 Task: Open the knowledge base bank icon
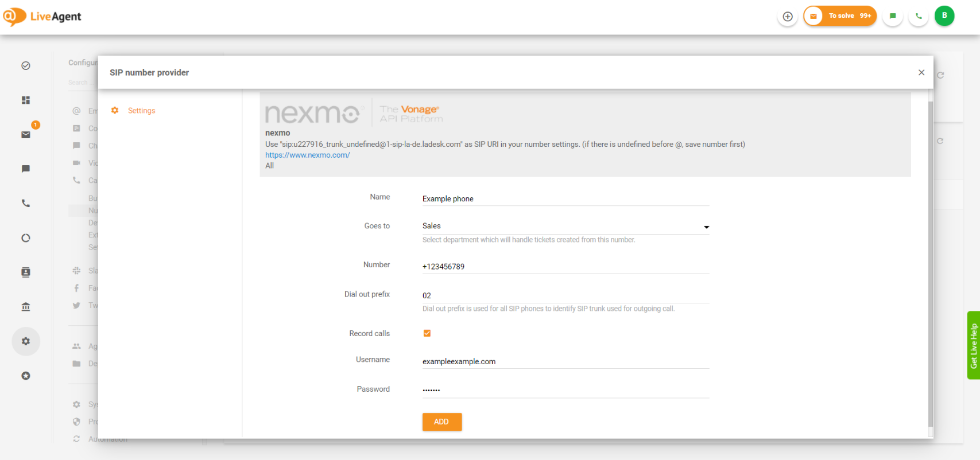click(x=26, y=307)
